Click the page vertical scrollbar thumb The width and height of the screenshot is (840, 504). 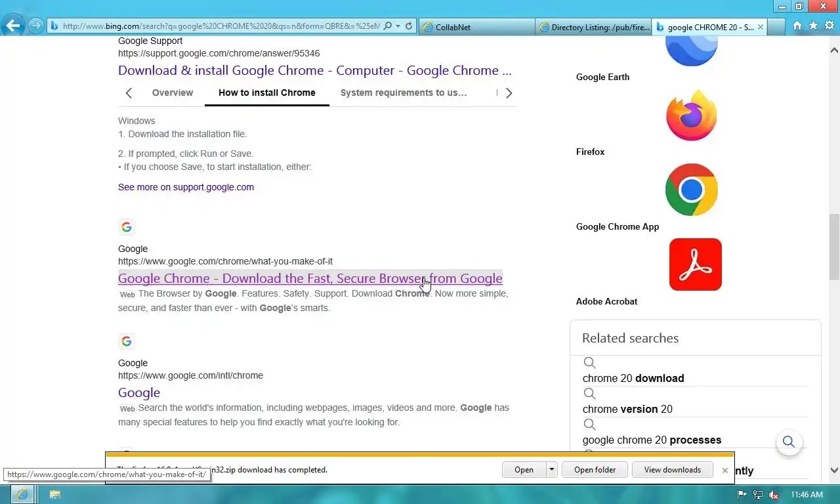click(x=834, y=246)
